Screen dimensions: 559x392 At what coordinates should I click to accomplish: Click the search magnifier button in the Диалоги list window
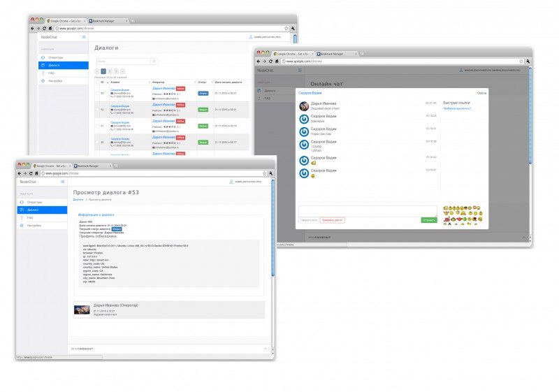click(154, 61)
